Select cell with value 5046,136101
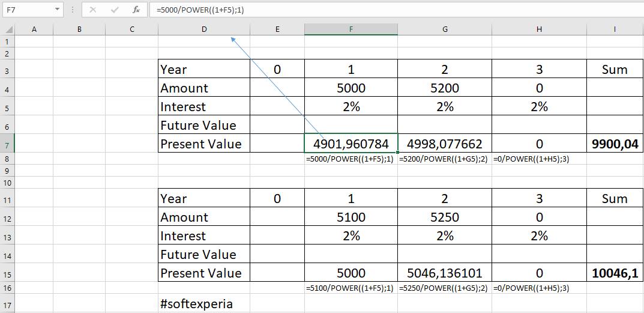 click(x=444, y=273)
